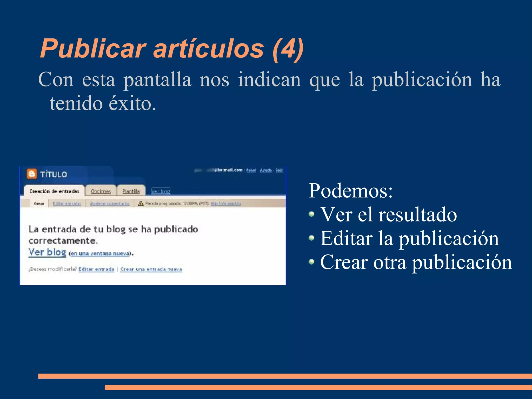The image size is (532, 399).
Task: Open the Editar entradas sub-tab
Action: pos(67,204)
